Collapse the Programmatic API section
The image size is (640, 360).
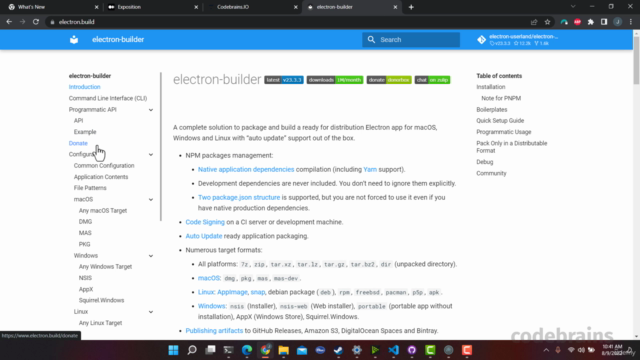pos(151,110)
